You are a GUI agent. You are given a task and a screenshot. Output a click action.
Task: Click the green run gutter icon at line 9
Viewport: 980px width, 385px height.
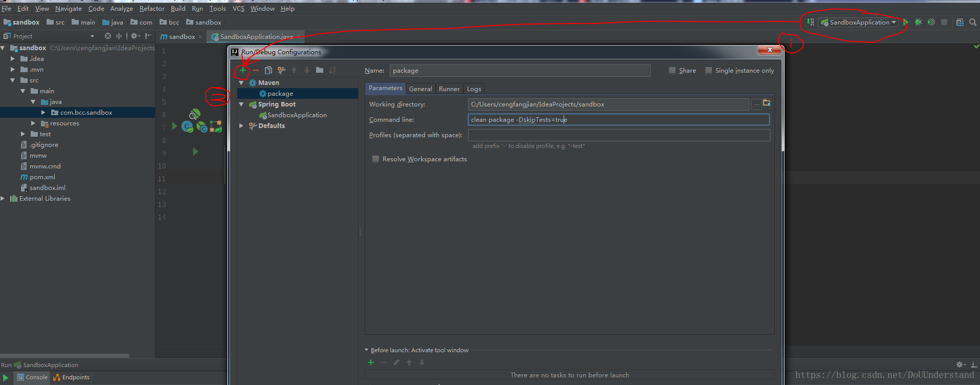195,152
